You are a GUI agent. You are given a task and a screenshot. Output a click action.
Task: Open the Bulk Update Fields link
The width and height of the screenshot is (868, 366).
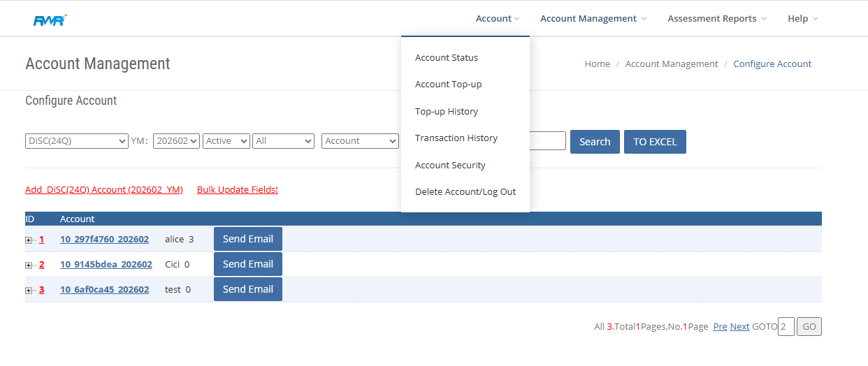click(237, 190)
